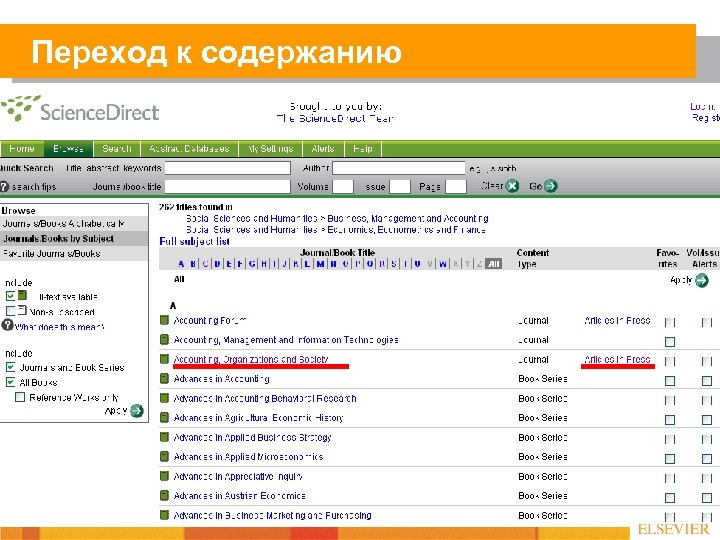Toggle the full-text available checkbox
The image size is (720, 540).
point(11,296)
